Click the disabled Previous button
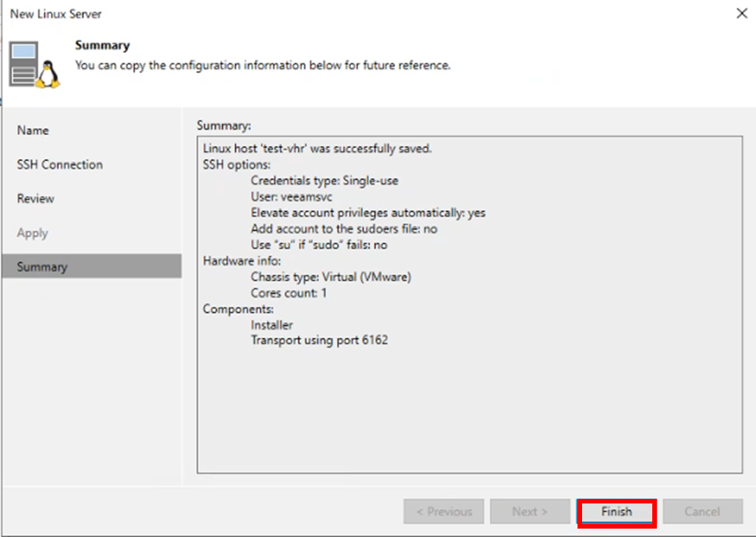Image resolution: width=756 pixels, height=537 pixels. (x=443, y=512)
